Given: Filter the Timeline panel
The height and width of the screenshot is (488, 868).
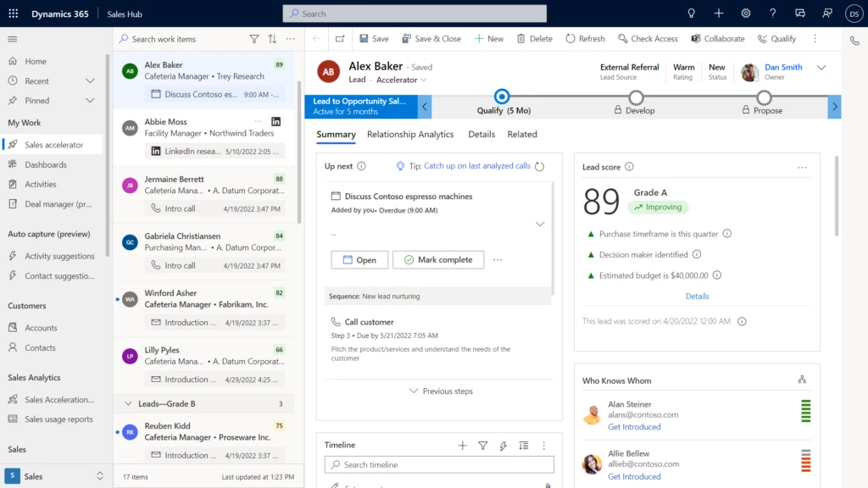Looking at the screenshot, I should point(484,445).
